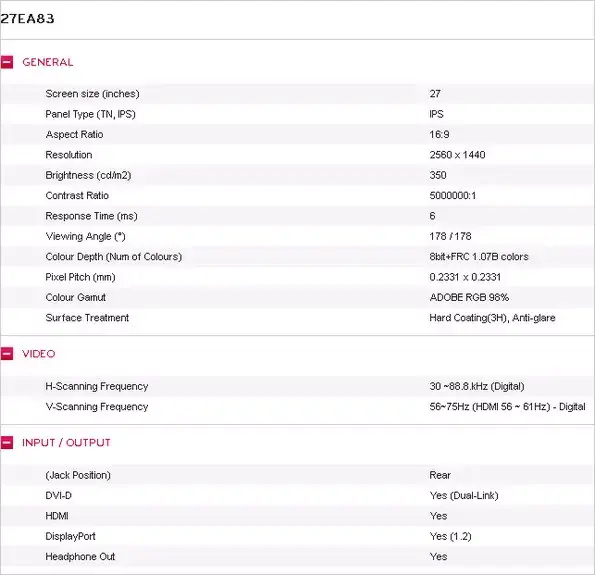Click the V-Scanning Frequency label
Image resolution: width=595 pixels, height=575 pixels.
point(97,406)
